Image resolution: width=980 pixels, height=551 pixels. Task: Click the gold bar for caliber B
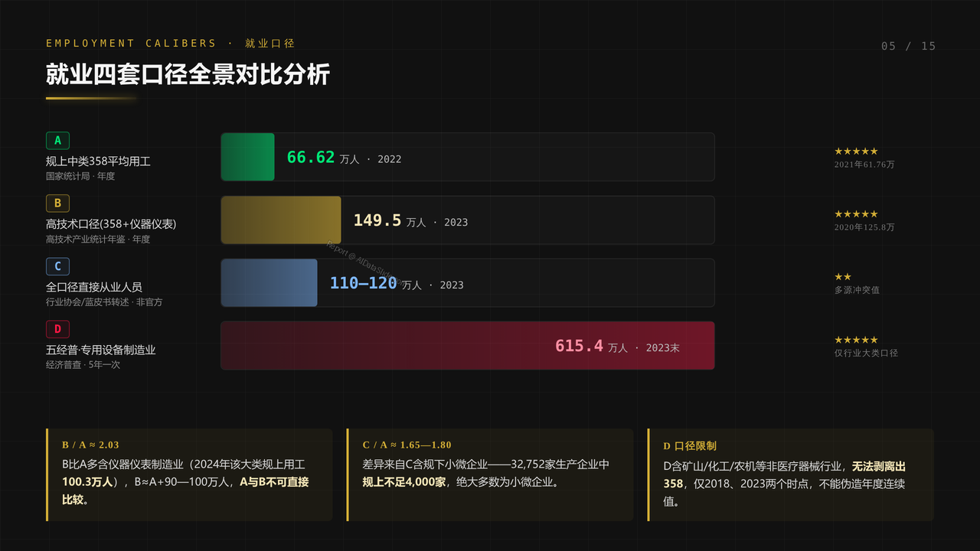click(281, 220)
